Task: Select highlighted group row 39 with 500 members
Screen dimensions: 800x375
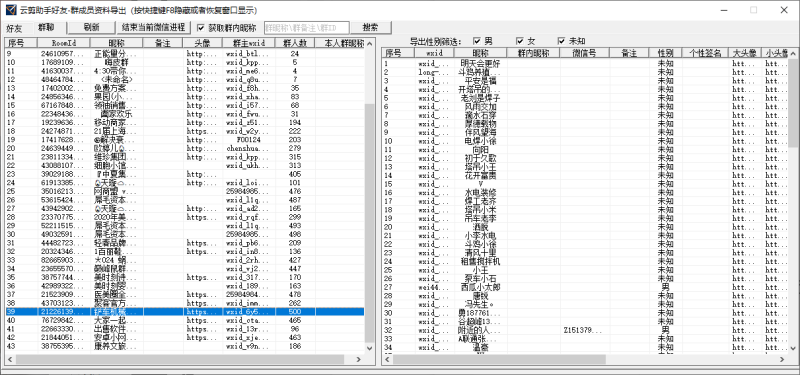Action: tap(185, 312)
